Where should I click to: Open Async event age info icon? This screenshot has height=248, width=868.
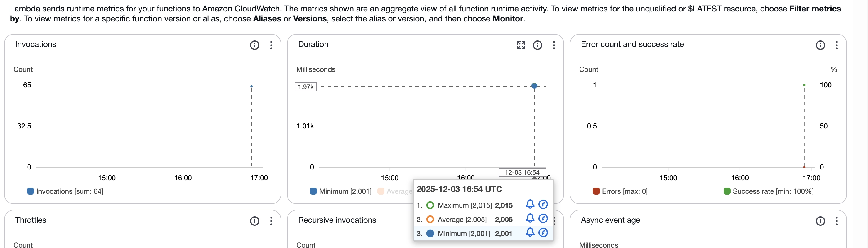click(820, 221)
